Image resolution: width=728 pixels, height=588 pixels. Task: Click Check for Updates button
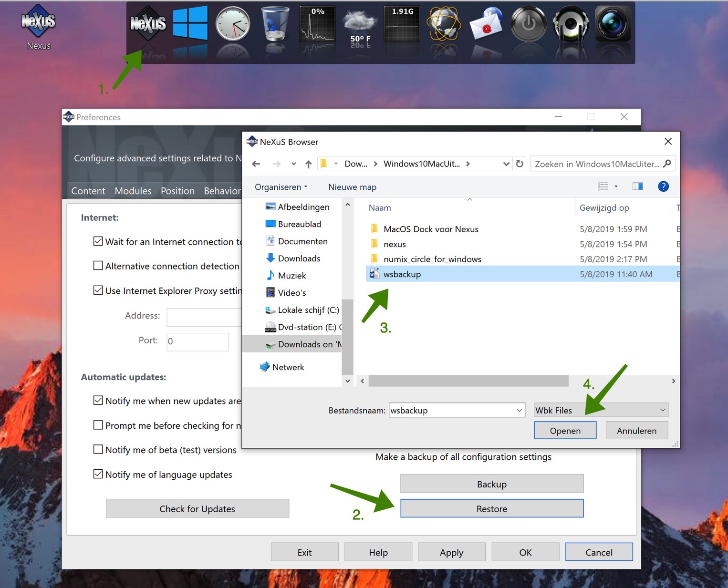[x=198, y=508]
